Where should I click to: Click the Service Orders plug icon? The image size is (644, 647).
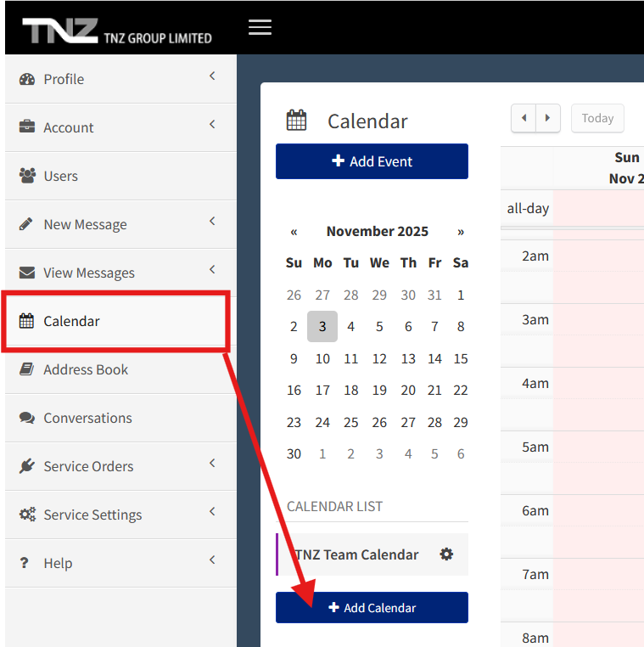pyautogui.click(x=27, y=466)
